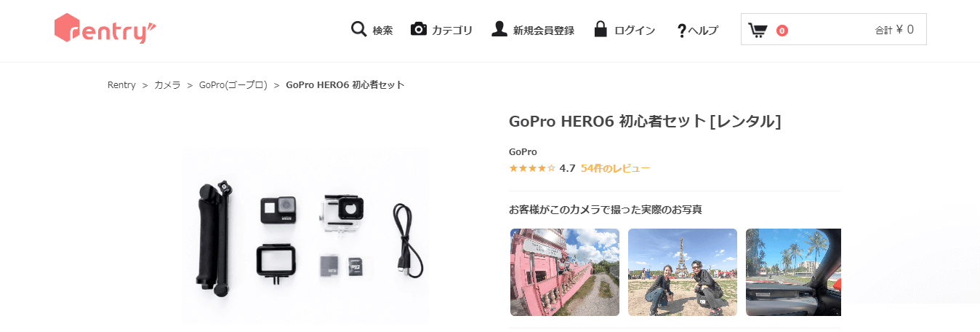Screen dimensions: 980x332
Task: Select 新規会員登録 in the header
Action: 544,31
